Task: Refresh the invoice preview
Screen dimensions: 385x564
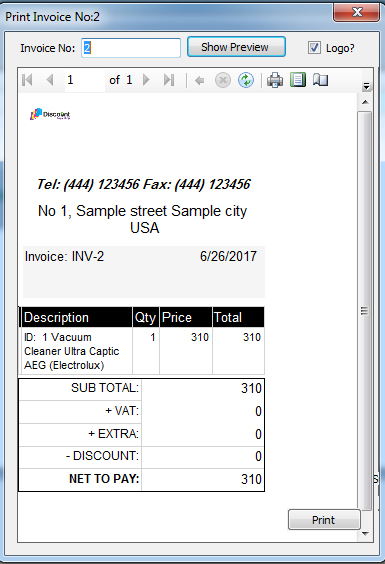Action: click(x=246, y=80)
